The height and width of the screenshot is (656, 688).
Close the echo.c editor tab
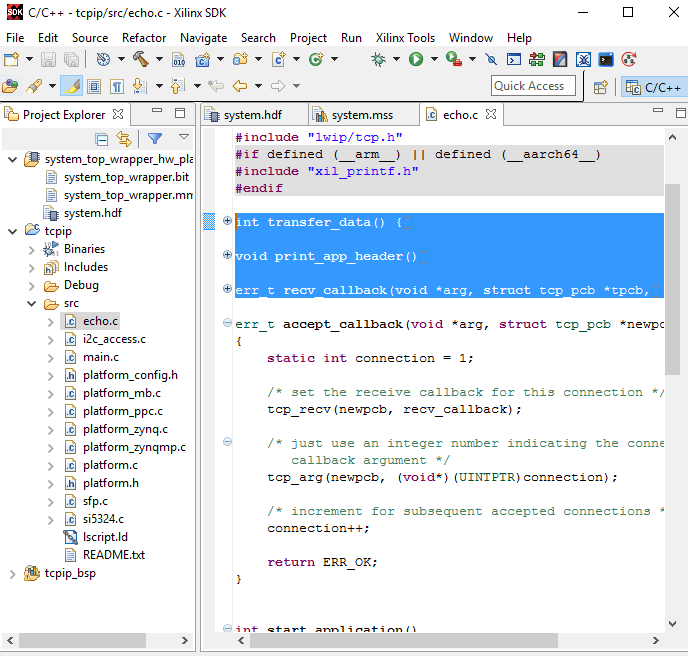(x=492, y=115)
